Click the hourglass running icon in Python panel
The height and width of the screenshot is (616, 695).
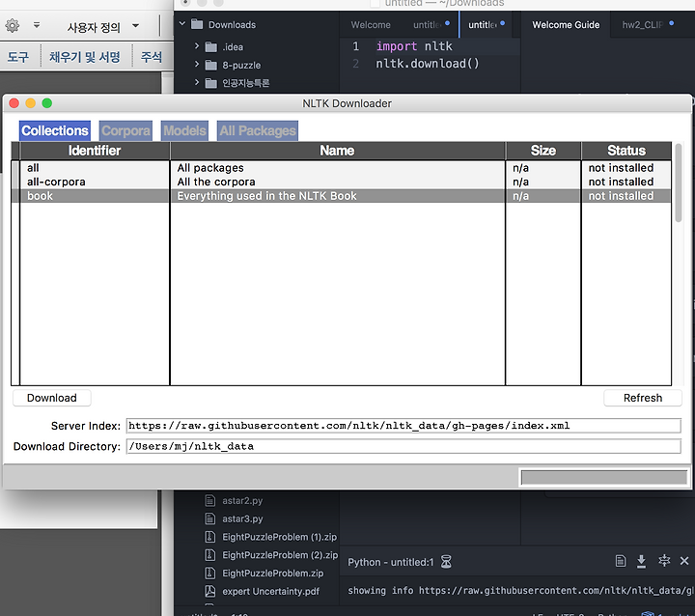pos(446,562)
